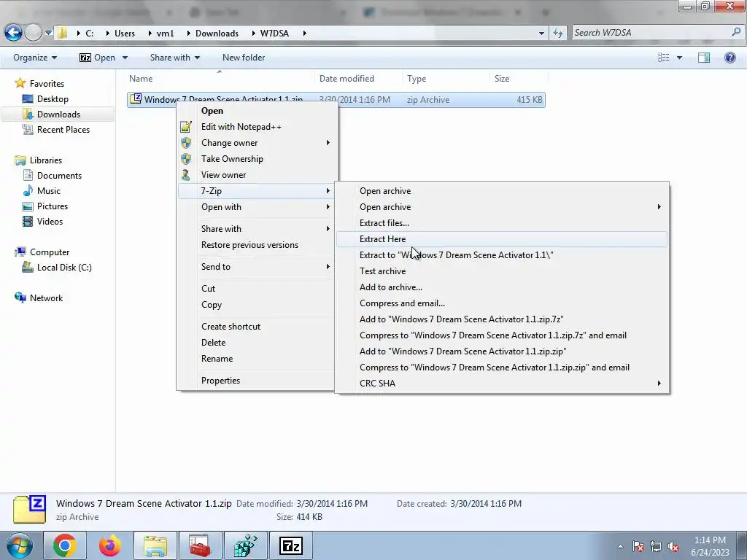
Task: Expand the Send to submenu
Action: pyautogui.click(x=256, y=267)
